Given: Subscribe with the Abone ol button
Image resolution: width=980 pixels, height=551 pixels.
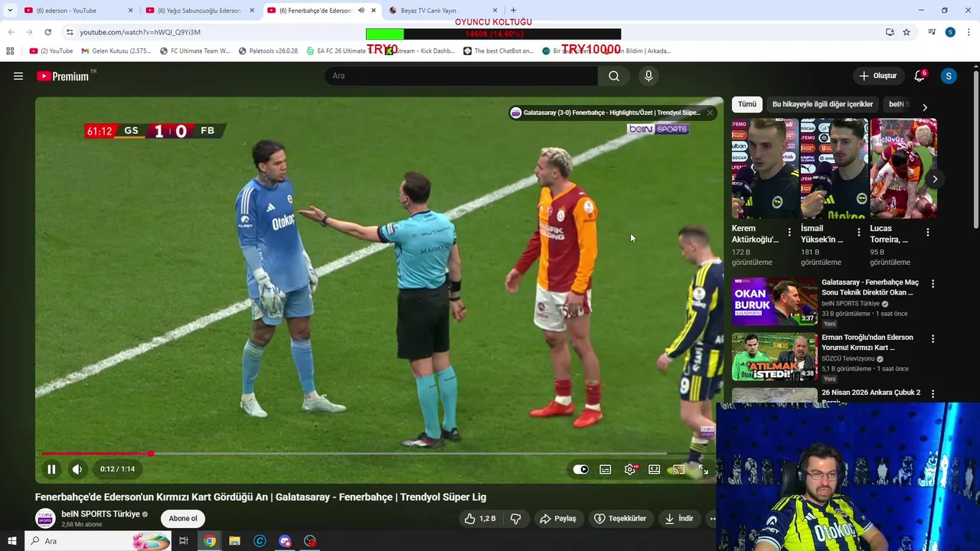Looking at the screenshot, I should coord(183,518).
